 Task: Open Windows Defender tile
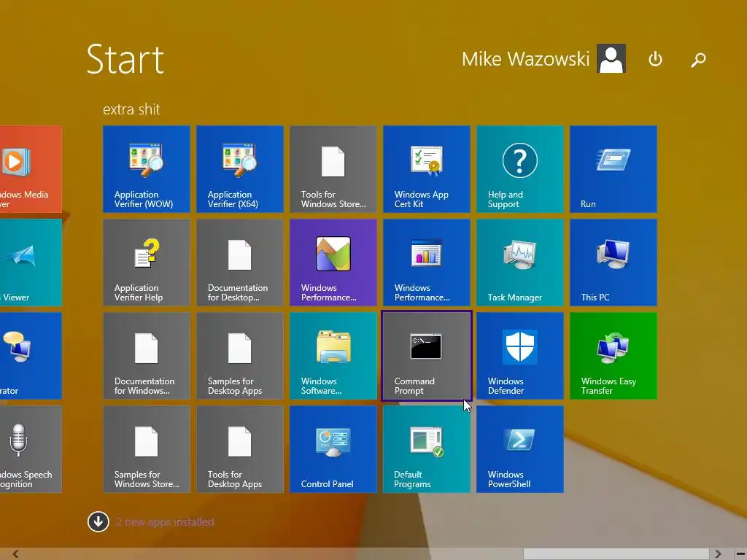[519, 356]
